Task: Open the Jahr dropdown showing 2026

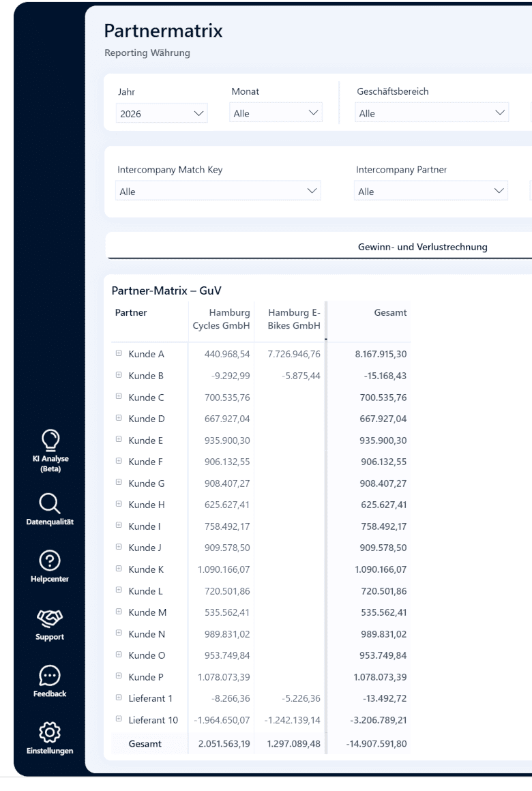Action: (162, 113)
